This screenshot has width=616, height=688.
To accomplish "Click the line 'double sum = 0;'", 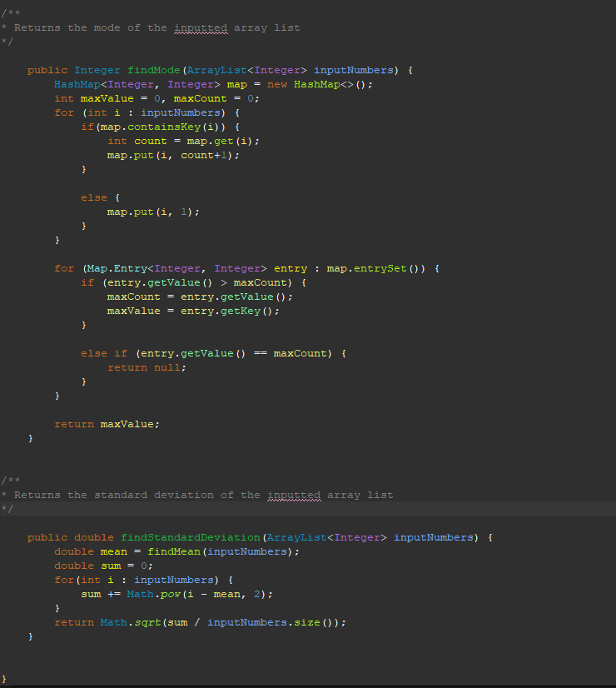I will pos(103,566).
